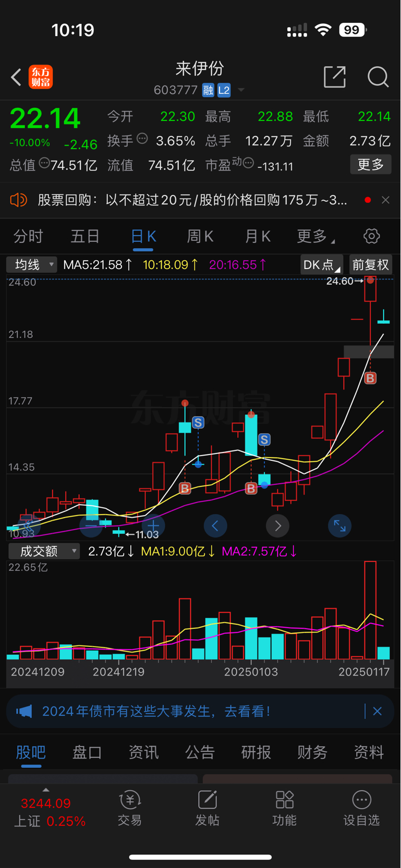
Task: Tap the info icon next to 换手
Action: click(142, 139)
